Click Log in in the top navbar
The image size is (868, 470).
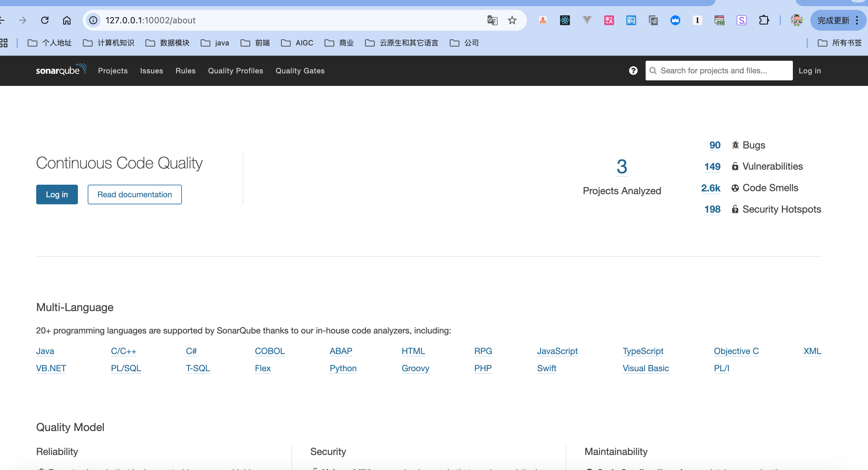810,71
